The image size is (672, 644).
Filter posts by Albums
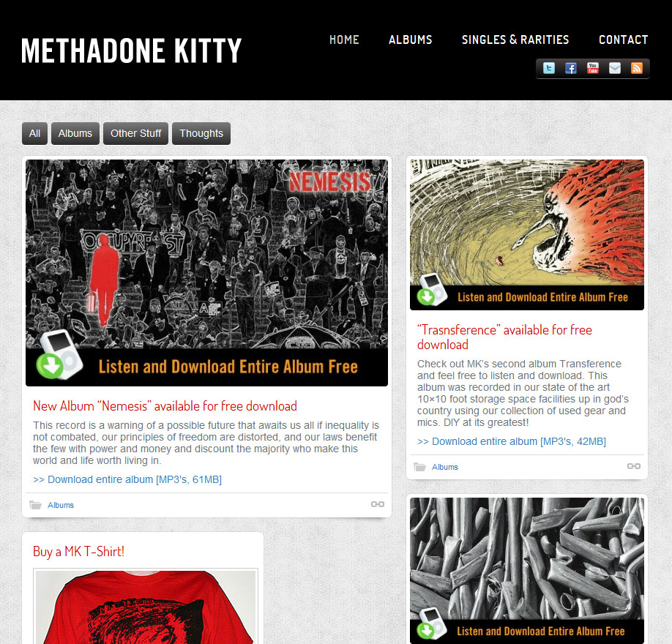click(x=75, y=133)
